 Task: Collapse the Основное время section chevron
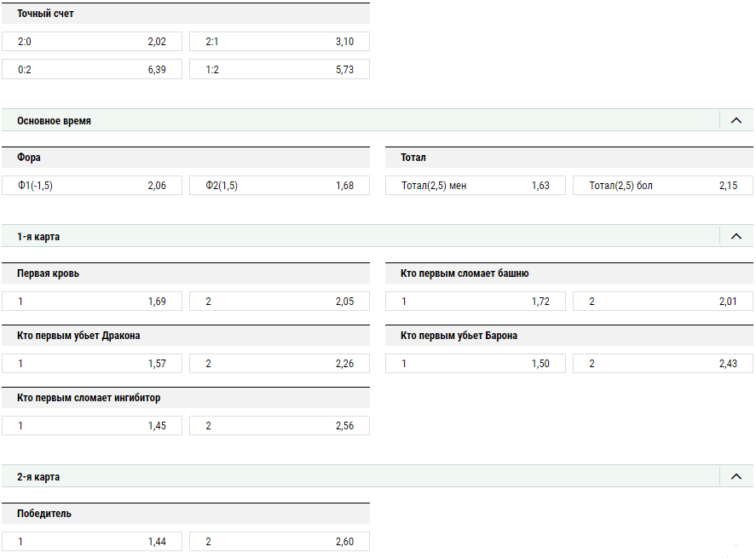(x=736, y=120)
